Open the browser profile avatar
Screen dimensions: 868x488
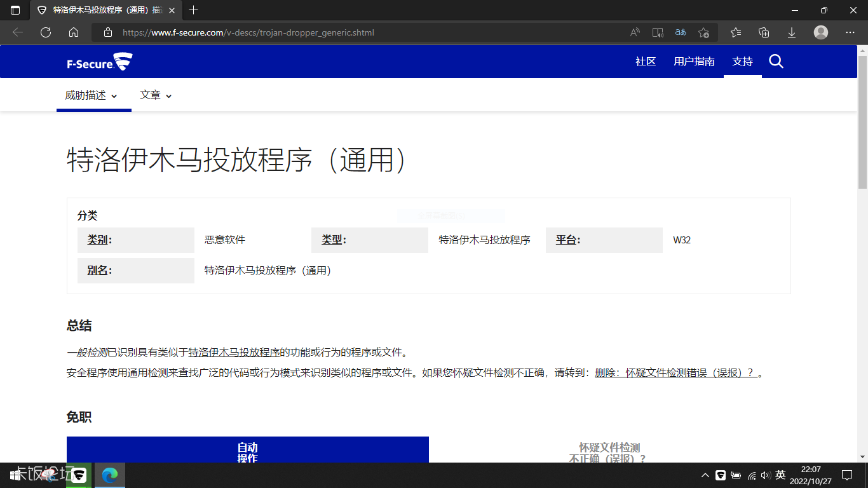[821, 32]
